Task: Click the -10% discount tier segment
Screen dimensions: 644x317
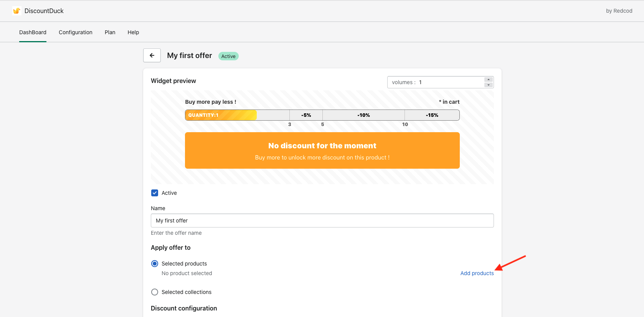Action: (x=363, y=115)
